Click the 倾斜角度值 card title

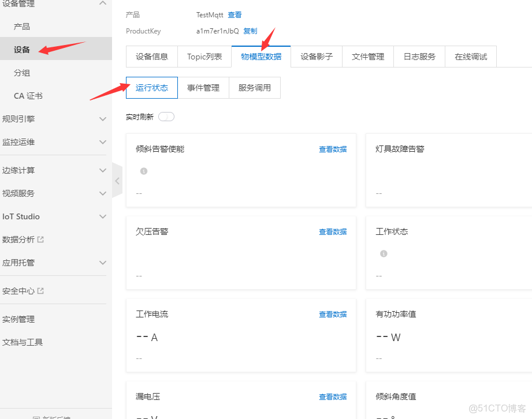(x=396, y=396)
